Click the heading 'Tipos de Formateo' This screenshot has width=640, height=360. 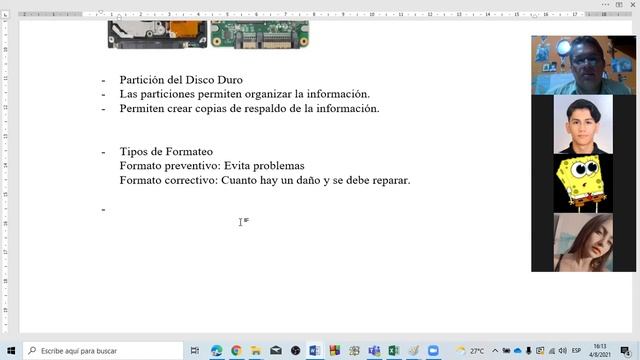[166, 151]
